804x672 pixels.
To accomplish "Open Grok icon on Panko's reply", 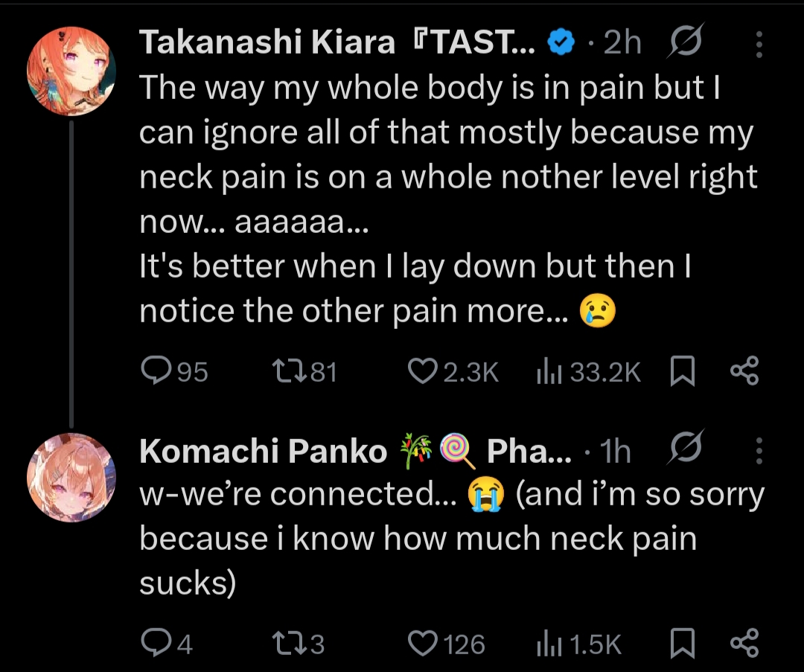I will (x=684, y=450).
